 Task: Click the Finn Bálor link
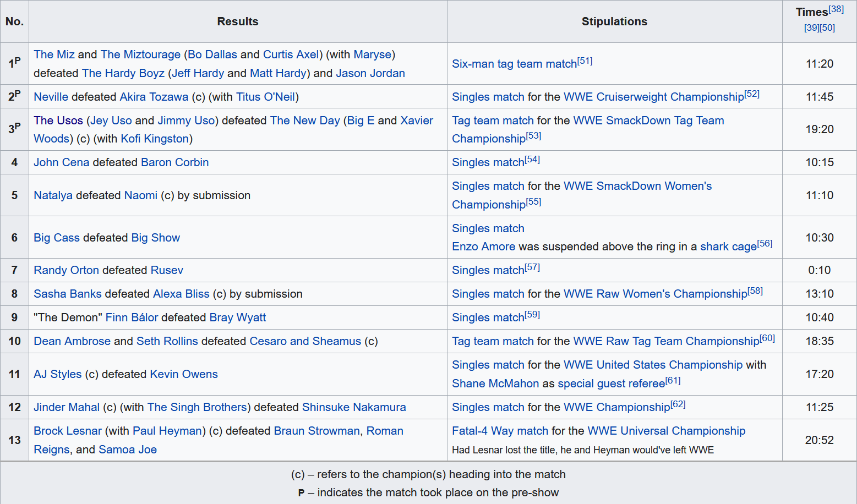pyautogui.click(x=132, y=317)
